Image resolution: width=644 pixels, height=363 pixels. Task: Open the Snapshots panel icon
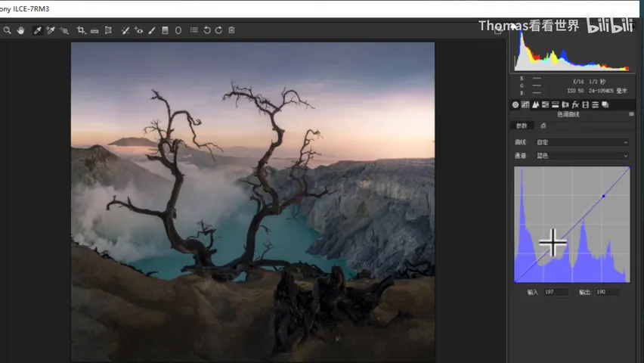[x=605, y=105]
